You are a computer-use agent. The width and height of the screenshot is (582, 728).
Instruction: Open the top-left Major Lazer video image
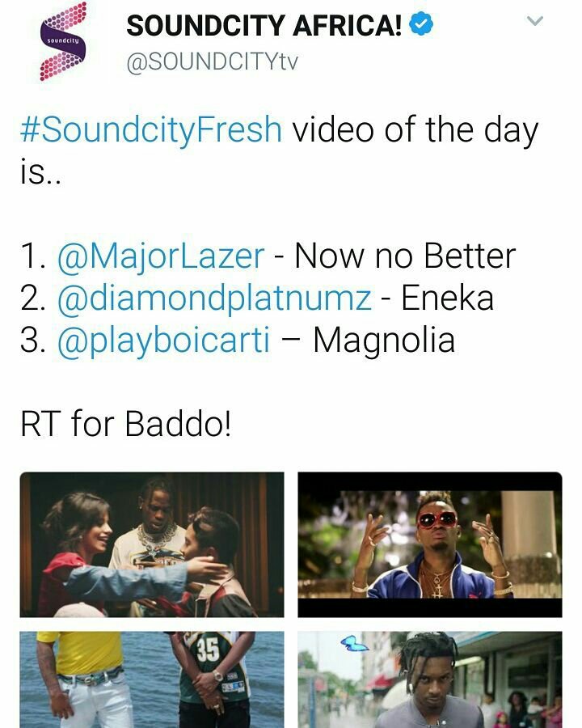152,544
